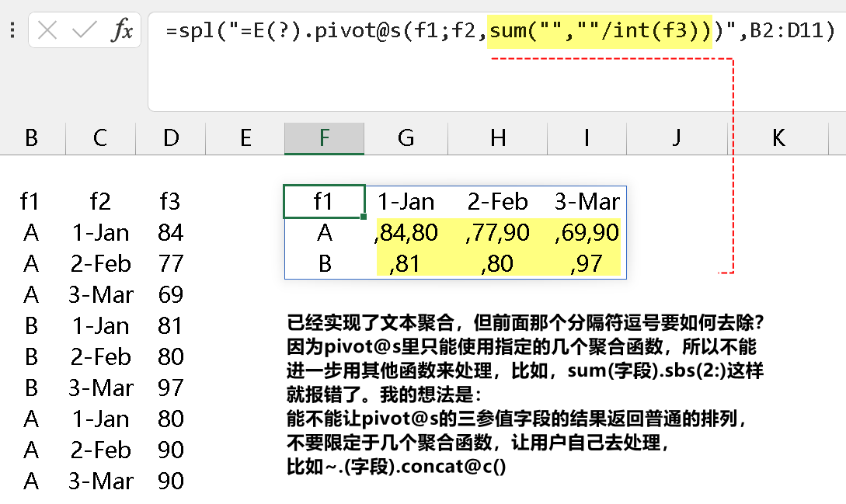Open Insert Function fx dialog

(121, 31)
